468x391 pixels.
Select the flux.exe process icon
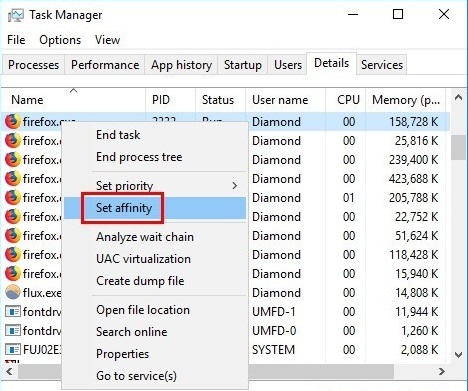click(x=13, y=292)
